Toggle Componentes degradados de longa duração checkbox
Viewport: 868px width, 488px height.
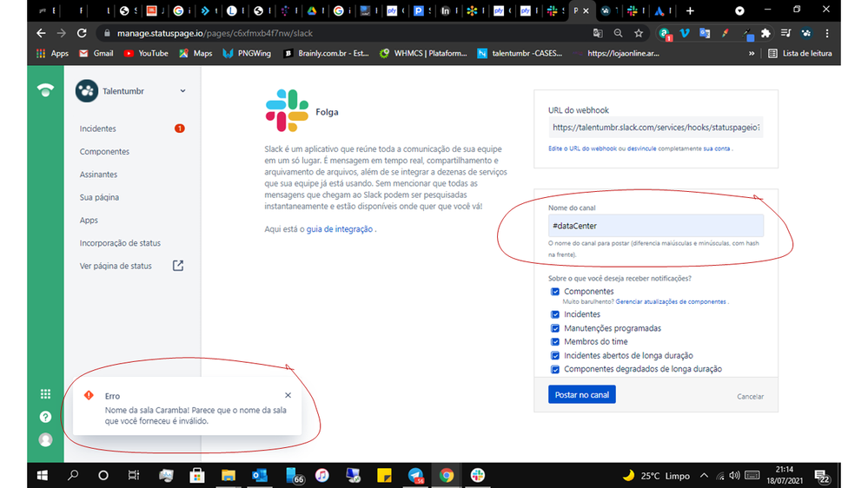[554, 369]
